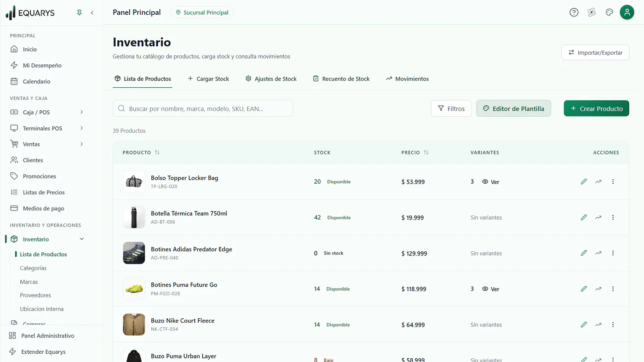Click the Bolso Topper Locker Bag thumbnail
644x362 pixels.
click(134, 182)
